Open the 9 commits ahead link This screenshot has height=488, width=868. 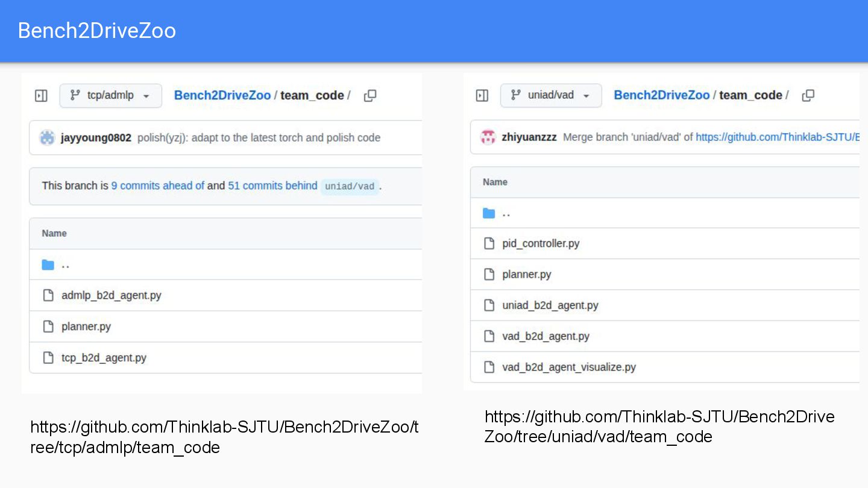tap(157, 186)
